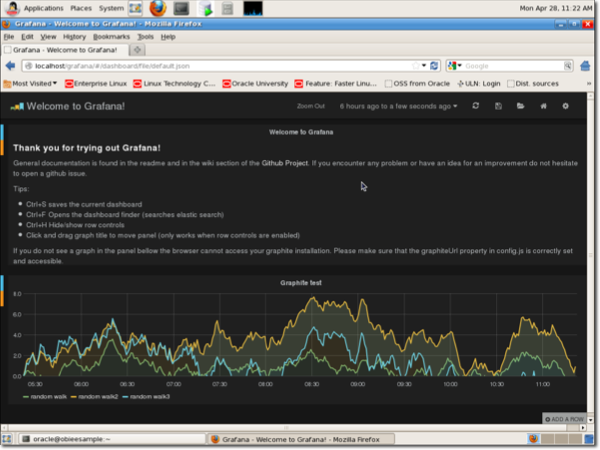The height and width of the screenshot is (450, 600).
Task: Click the Github Project link
Action: point(290,161)
